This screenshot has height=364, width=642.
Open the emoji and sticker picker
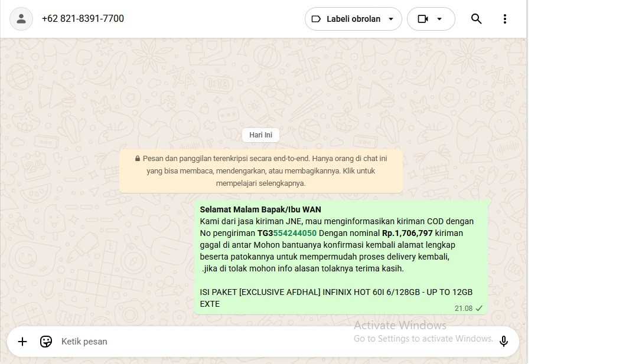[x=46, y=342]
